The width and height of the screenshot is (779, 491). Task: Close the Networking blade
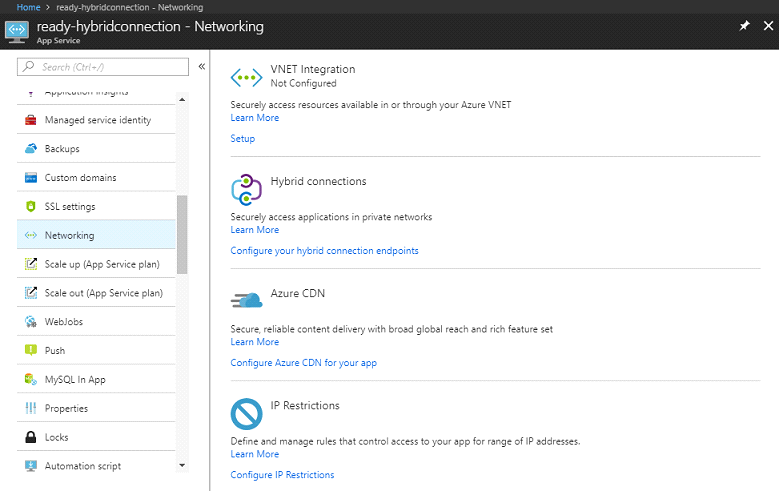[768, 26]
